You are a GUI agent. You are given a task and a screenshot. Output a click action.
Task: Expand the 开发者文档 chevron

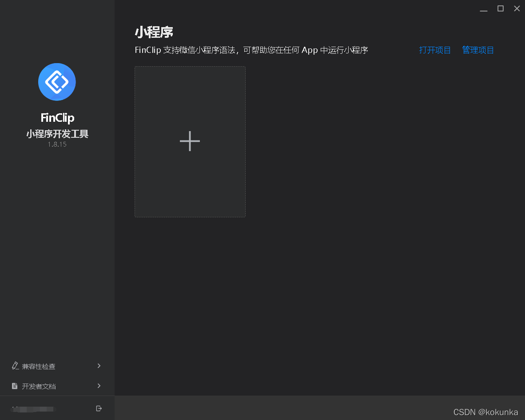tap(99, 386)
